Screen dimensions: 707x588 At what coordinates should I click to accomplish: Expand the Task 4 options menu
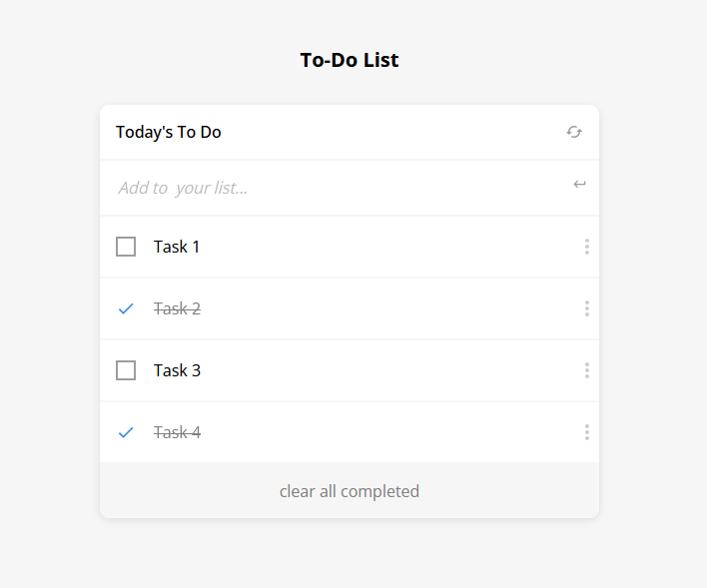pos(586,432)
